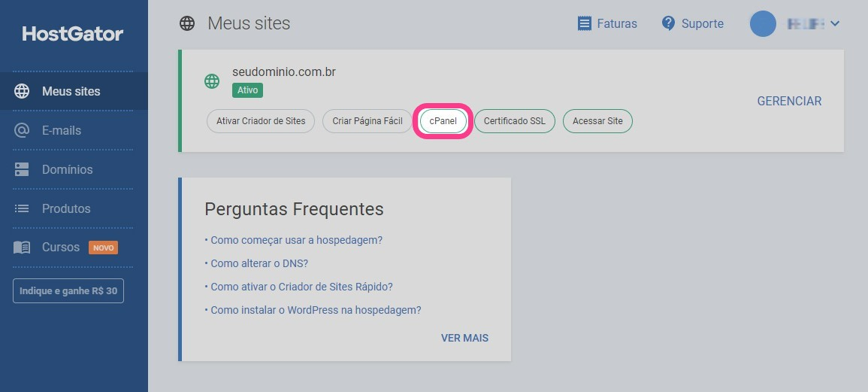Click Acessar Site button
868x392 pixels.
pos(597,121)
